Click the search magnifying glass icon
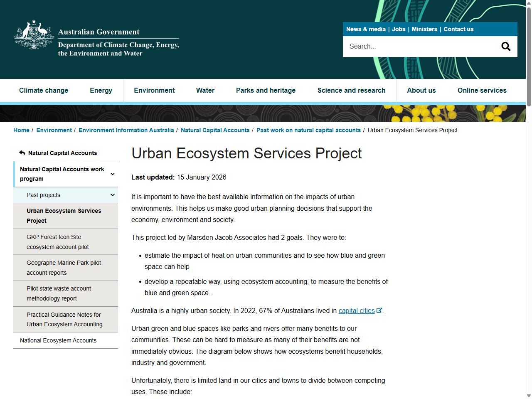Image resolution: width=532 pixels, height=399 pixels. point(505,46)
